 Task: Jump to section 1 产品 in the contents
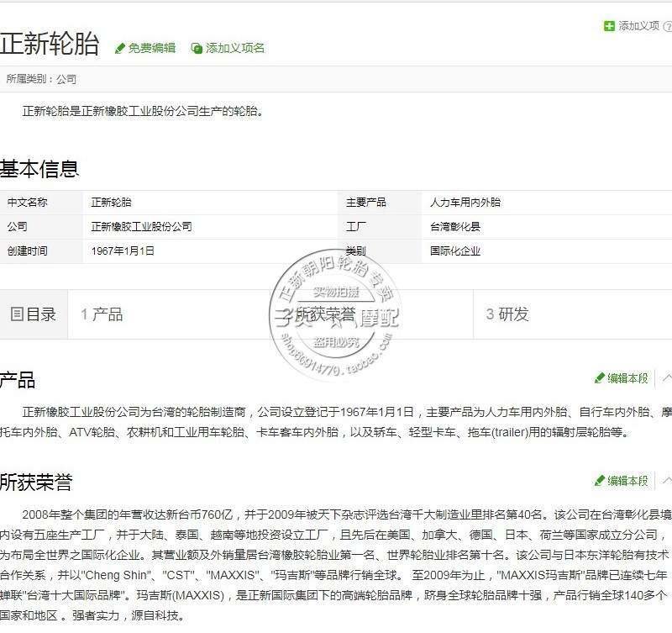click(102, 314)
